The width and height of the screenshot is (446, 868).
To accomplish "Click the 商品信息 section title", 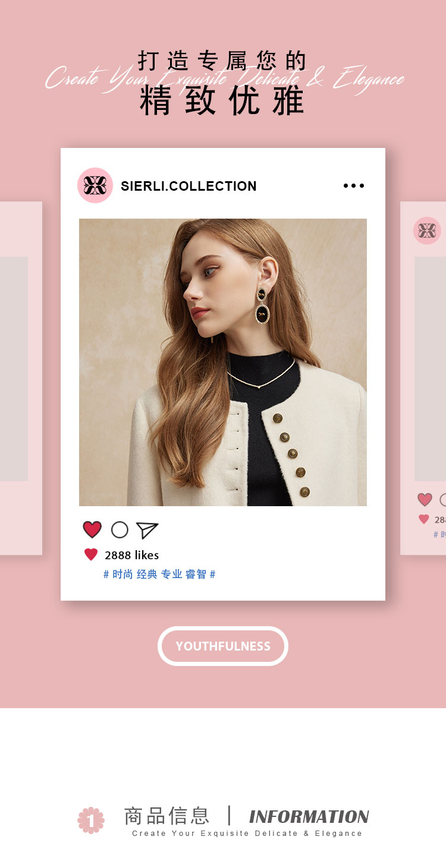I will 167,816.
